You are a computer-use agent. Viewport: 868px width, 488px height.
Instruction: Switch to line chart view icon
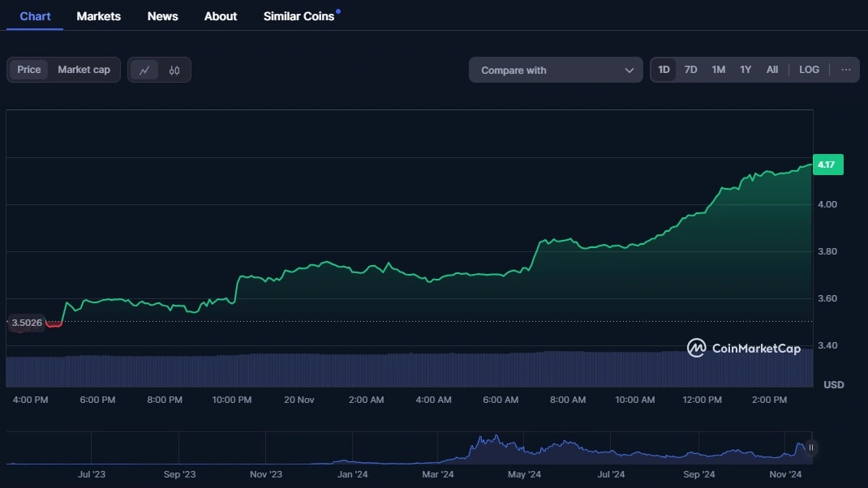[144, 71]
